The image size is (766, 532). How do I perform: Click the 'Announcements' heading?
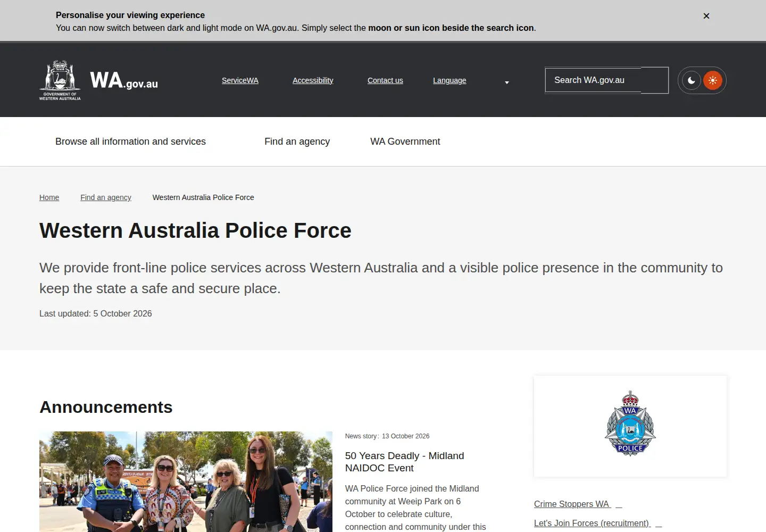click(x=106, y=407)
